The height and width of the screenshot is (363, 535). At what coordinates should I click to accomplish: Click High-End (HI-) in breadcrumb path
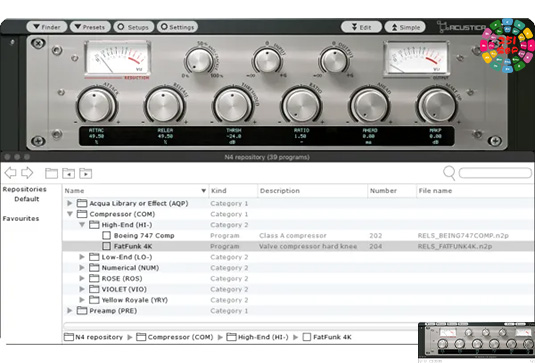pyautogui.click(x=258, y=337)
